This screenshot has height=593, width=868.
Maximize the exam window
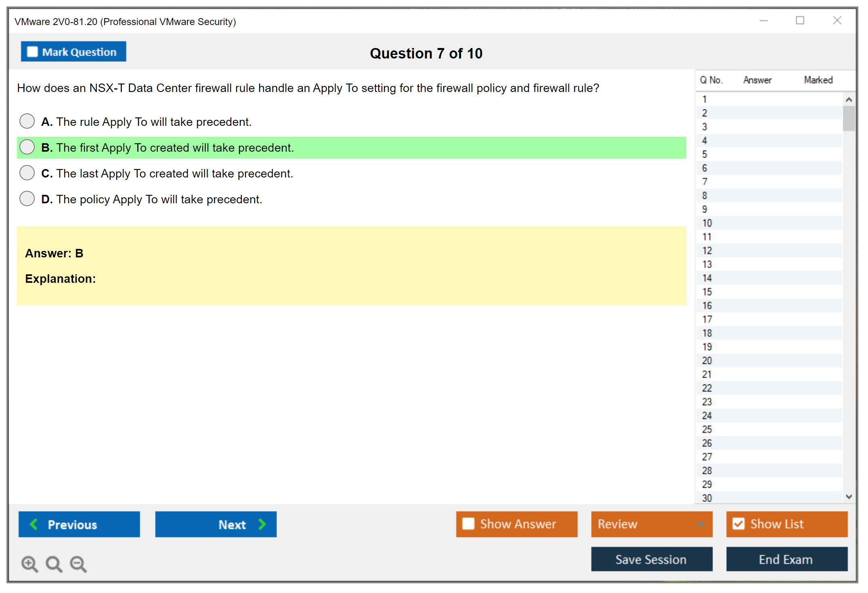800,21
